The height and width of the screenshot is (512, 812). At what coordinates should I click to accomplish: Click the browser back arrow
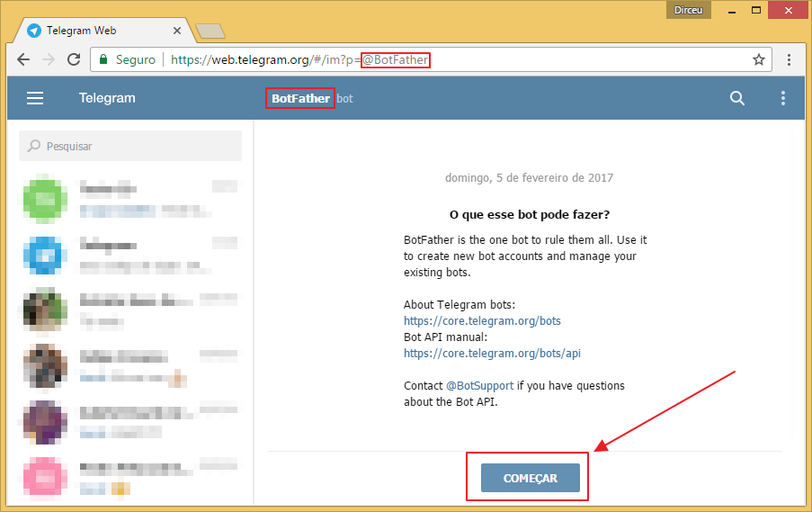pyautogui.click(x=23, y=59)
